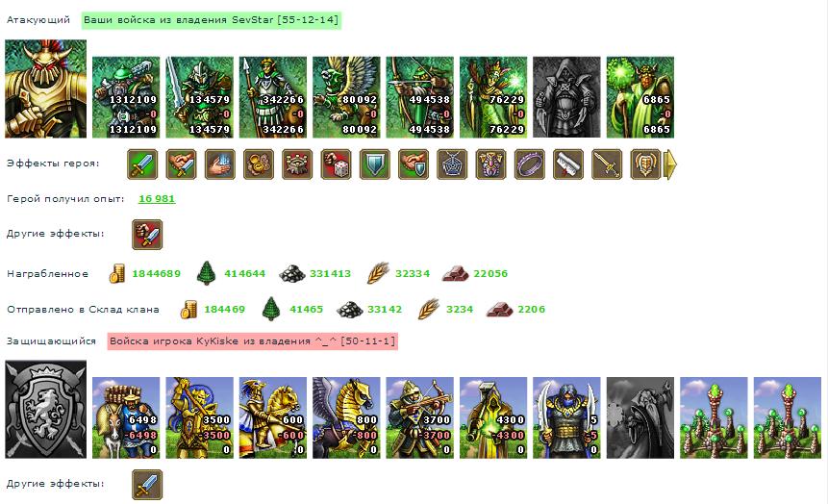Expand more hero effects with yellow arrow
Screen dimensions: 828x504
pos(669,164)
